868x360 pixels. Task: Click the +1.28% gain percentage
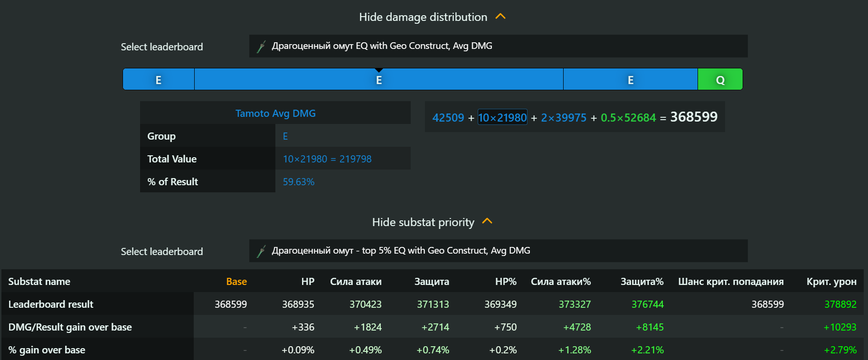tap(575, 350)
